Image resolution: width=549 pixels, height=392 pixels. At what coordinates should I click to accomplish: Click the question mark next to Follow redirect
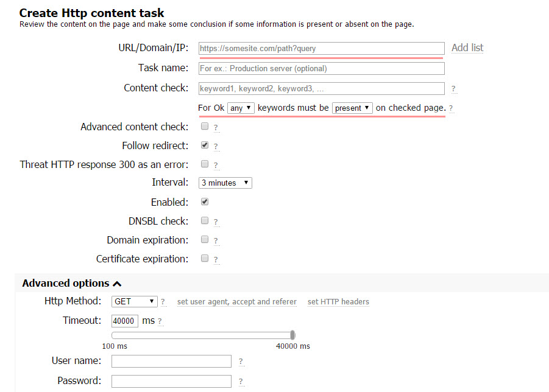click(216, 146)
